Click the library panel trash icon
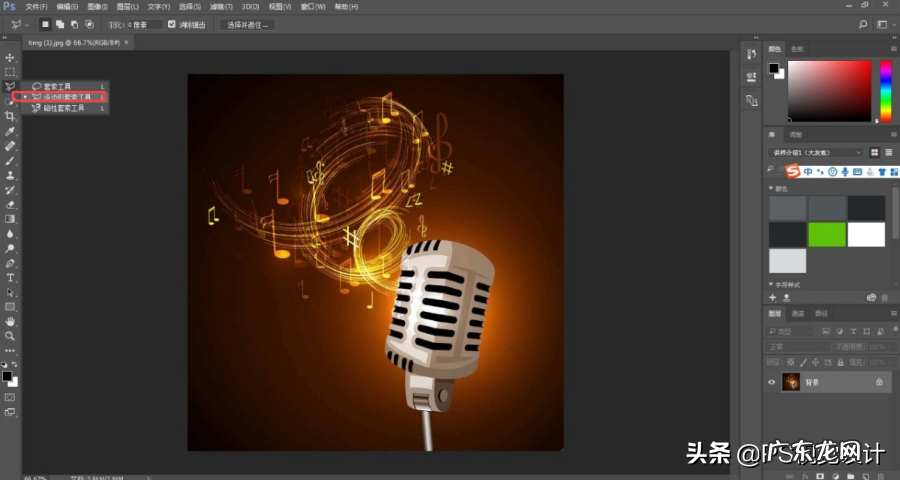This screenshot has height=480, width=900. (885, 297)
